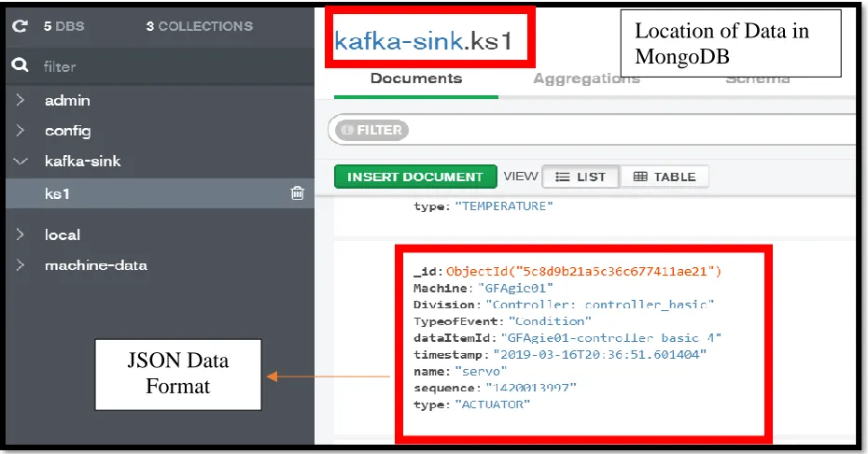Expand the machine-data database

click(21, 265)
